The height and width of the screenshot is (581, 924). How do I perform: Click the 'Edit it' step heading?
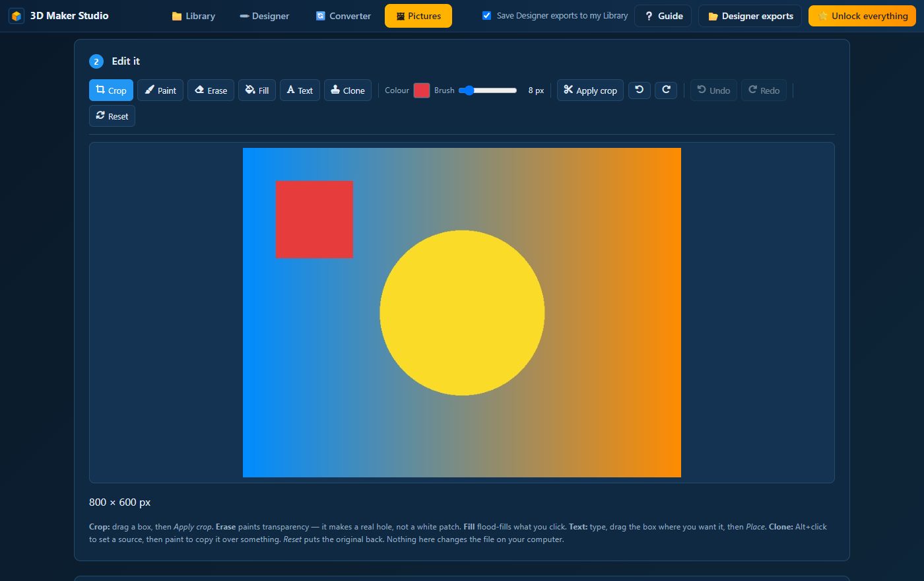(x=125, y=61)
